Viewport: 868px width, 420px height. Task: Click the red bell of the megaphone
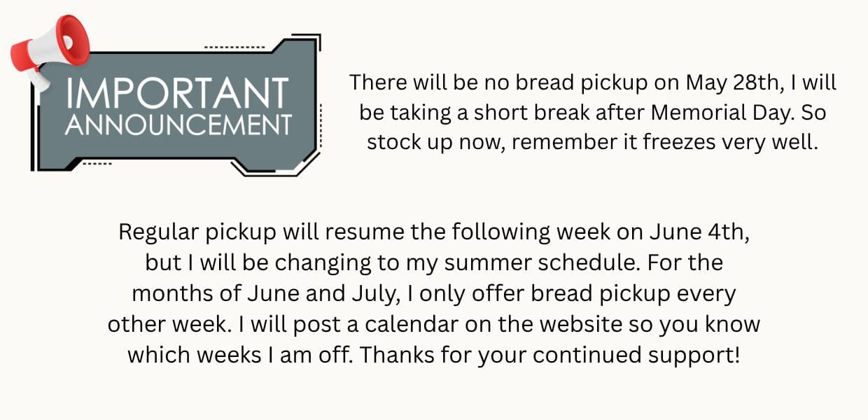[x=73, y=40]
